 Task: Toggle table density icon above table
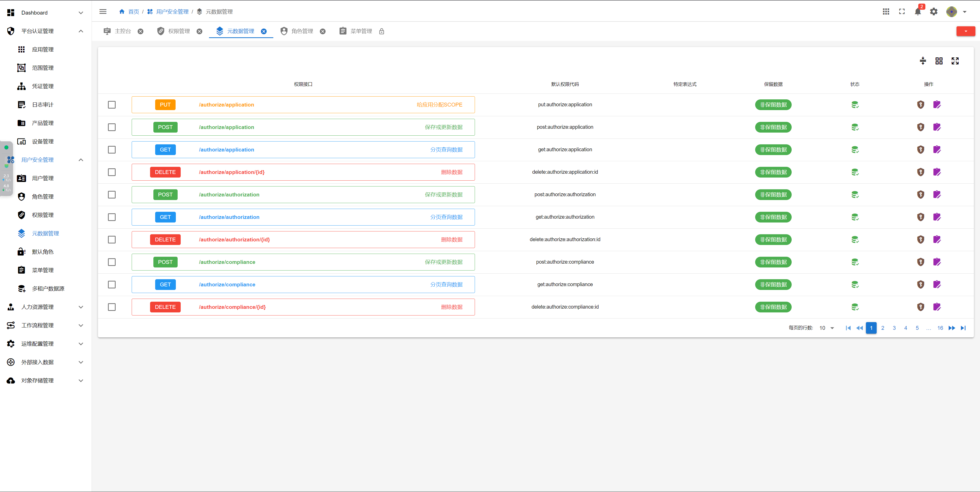[923, 61]
